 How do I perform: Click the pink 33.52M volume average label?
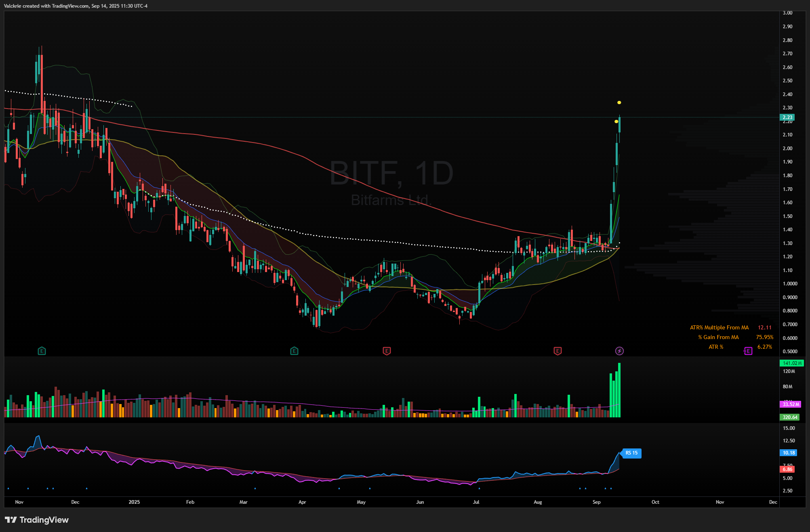tap(790, 404)
